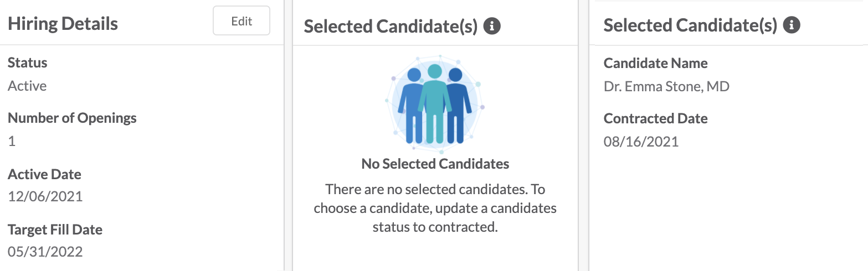Screen dimensions: 868x271
Task: Click the Status label
Action: point(28,62)
